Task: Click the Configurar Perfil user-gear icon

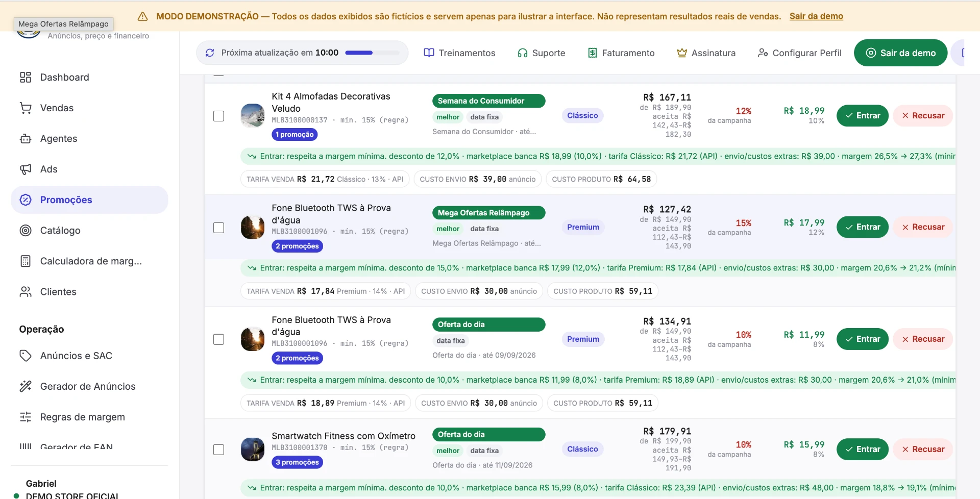Action: tap(763, 53)
